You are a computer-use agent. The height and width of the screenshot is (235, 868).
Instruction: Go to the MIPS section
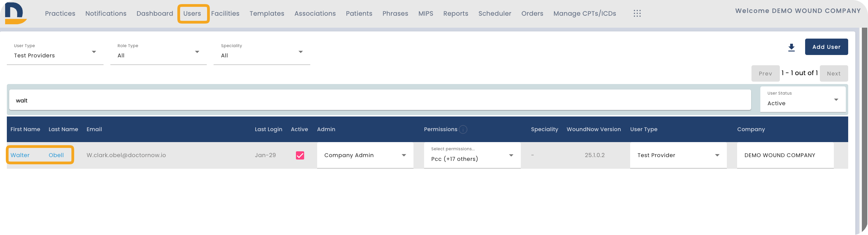click(x=426, y=13)
